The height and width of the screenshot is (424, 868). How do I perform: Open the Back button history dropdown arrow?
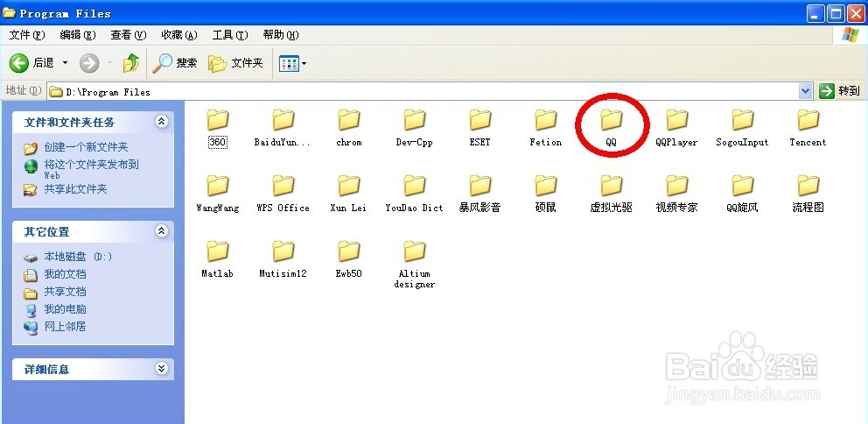click(65, 63)
